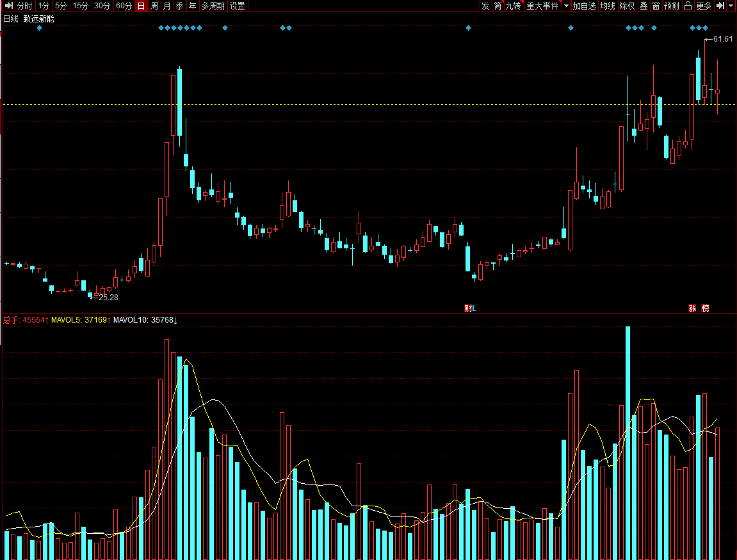Click the expand arrow icon left of final dropdown
The image size is (737, 560).
pyautogui.click(x=720, y=6)
